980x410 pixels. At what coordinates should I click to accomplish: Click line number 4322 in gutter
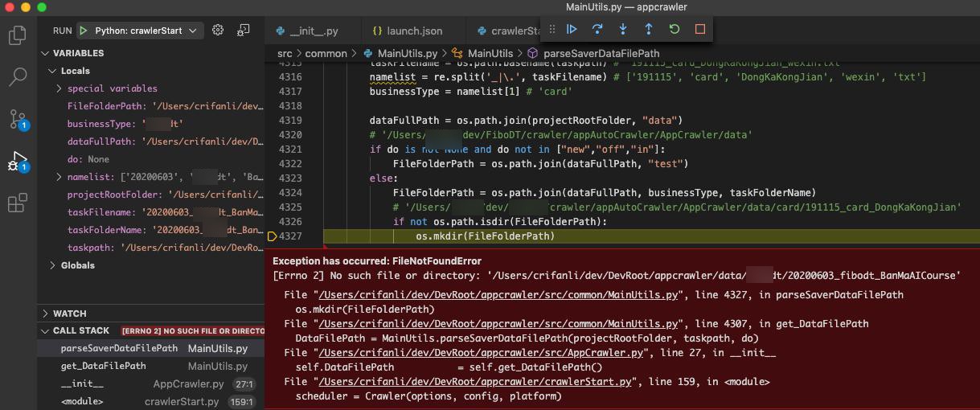[289, 164]
